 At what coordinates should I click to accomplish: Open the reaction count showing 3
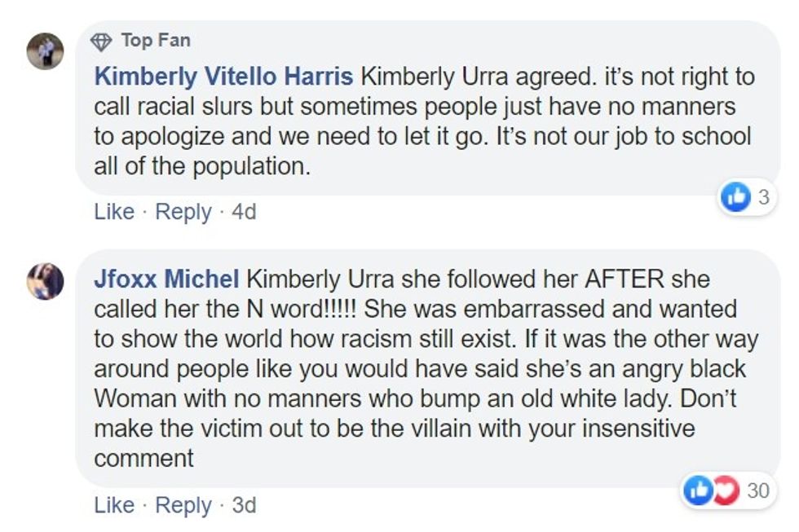click(763, 197)
